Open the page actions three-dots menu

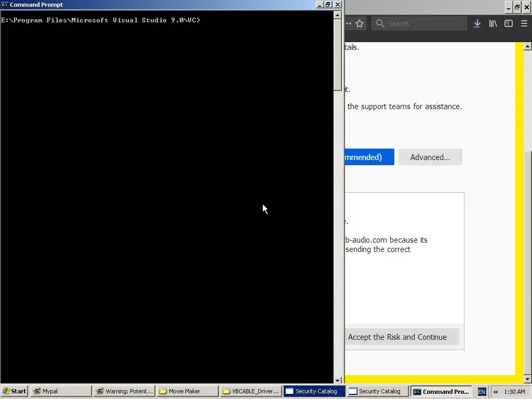(x=349, y=24)
